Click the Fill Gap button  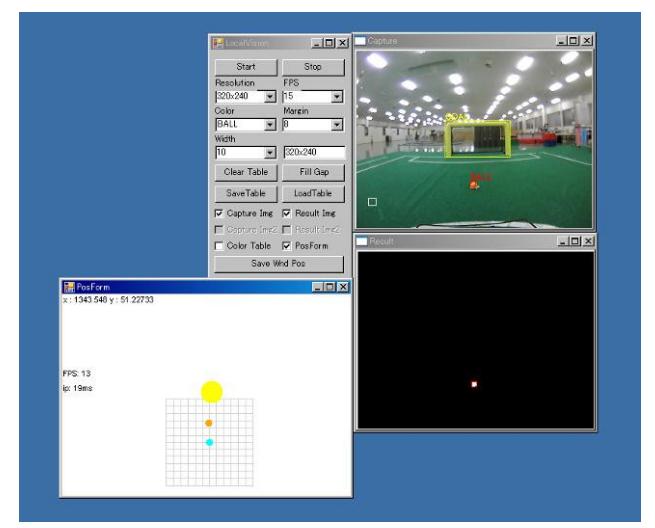(313, 172)
